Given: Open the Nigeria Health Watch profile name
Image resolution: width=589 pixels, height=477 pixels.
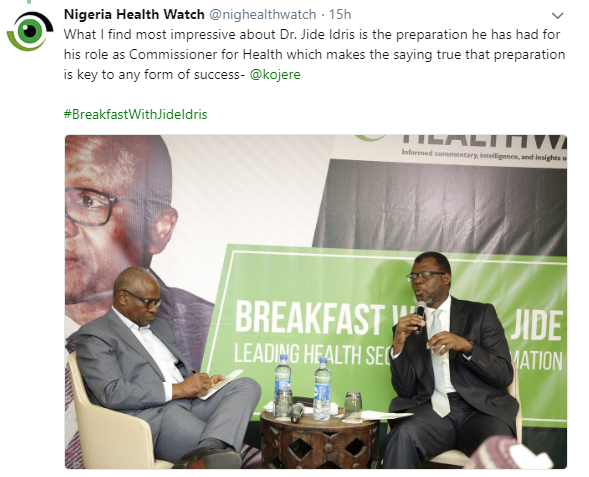Looking at the screenshot, I should 134,14.
